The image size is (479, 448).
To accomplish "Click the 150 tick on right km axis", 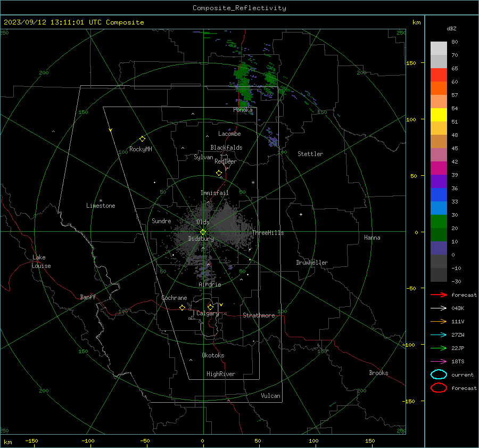I will point(411,63).
